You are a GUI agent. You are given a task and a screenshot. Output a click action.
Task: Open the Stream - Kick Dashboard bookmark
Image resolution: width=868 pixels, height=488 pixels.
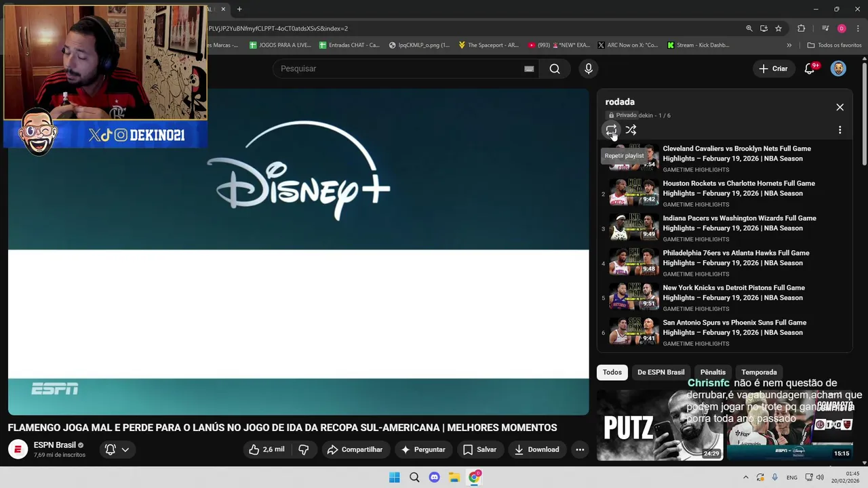pyautogui.click(x=698, y=45)
